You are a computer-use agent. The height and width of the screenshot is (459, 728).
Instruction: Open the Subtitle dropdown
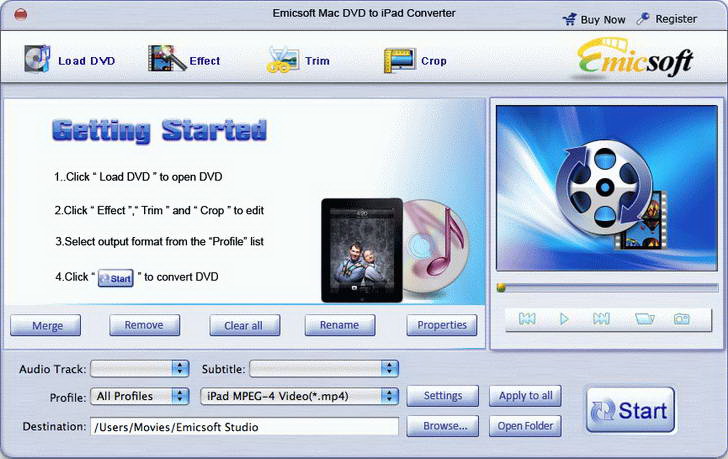point(324,368)
